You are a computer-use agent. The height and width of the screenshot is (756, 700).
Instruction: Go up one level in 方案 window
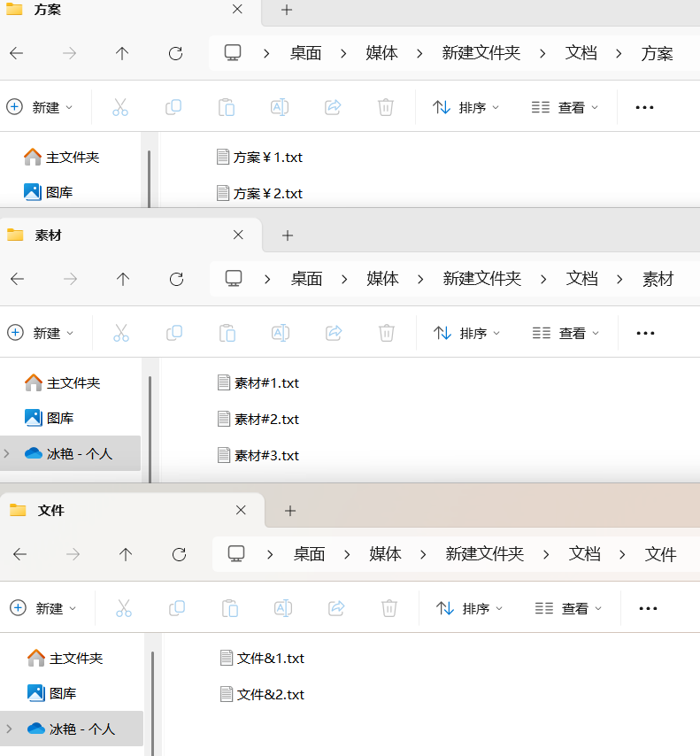[x=122, y=53]
